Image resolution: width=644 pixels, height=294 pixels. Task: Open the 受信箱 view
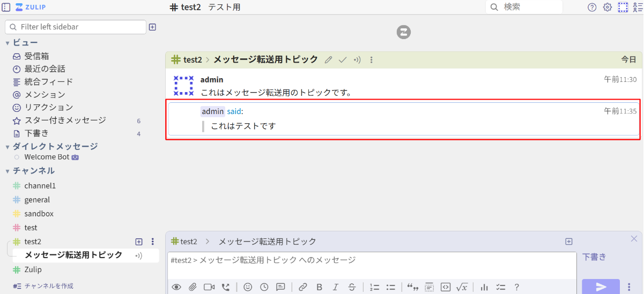pyautogui.click(x=36, y=56)
